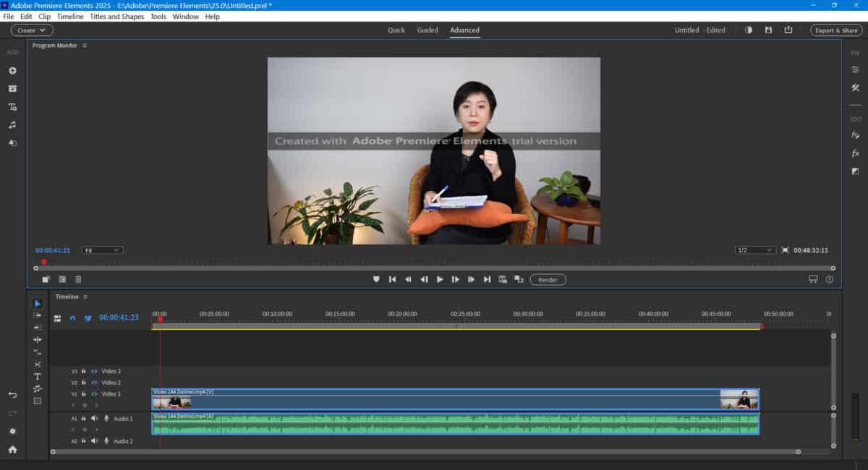Enable voice record microphone on Audio 1
868x470 pixels.
point(106,419)
